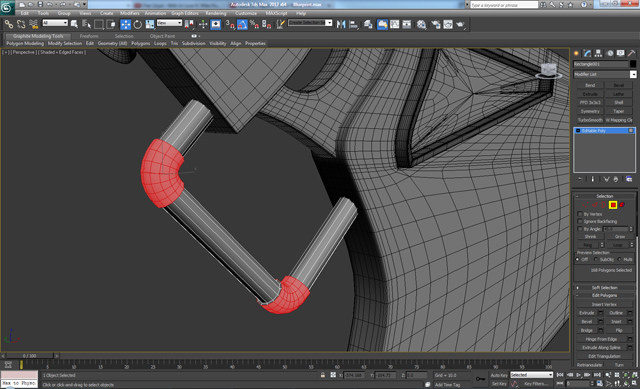Open the reference coordinate View dropdown
Image resolution: width=640 pixels, height=389 pixels.
coord(169,23)
